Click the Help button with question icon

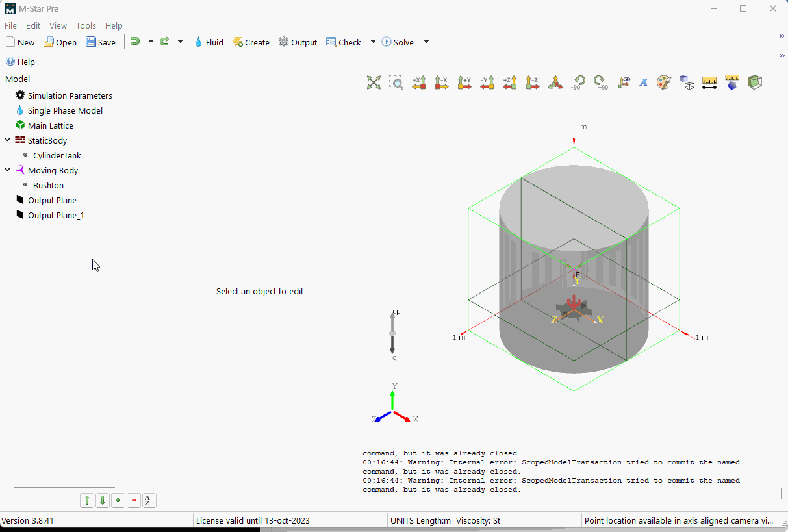(20, 62)
